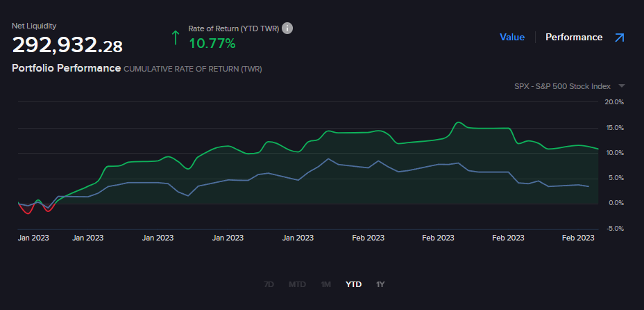
Task: Click the 10.77% rate of return figure
Action: coord(212,44)
